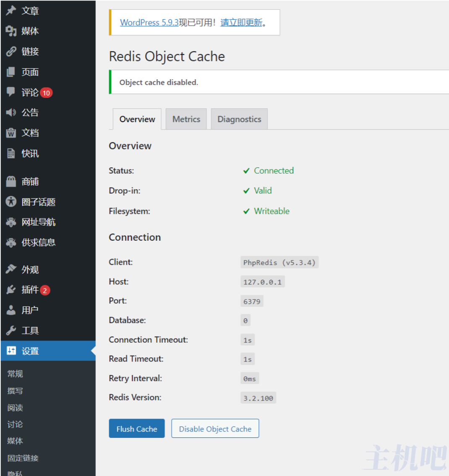Click Disable Object Cache button

(x=215, y=428)
